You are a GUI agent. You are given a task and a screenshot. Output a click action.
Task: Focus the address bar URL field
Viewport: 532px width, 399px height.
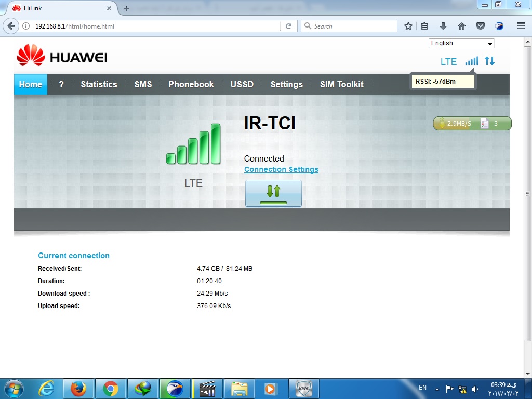point(156,26)
